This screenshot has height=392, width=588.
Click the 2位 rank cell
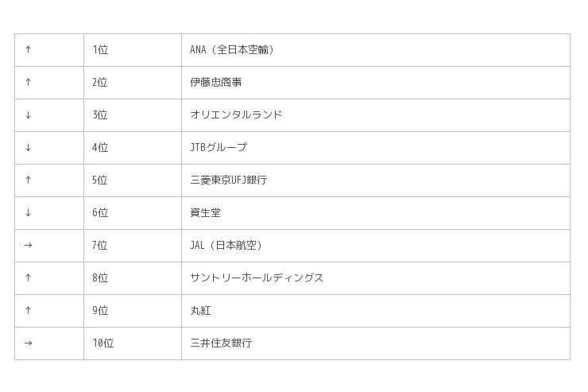coord(99,83)
